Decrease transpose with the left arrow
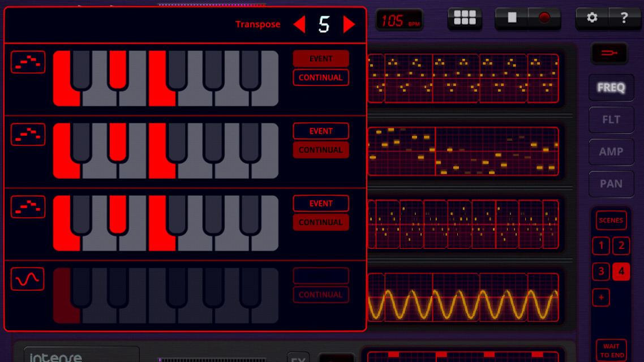 (299, 25)
